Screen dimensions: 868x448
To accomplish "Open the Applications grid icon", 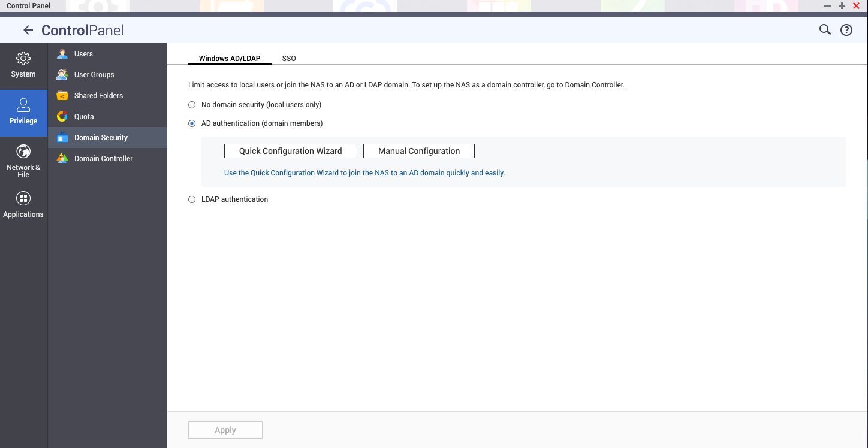I will pyautogui.click(x=23, y=198).
